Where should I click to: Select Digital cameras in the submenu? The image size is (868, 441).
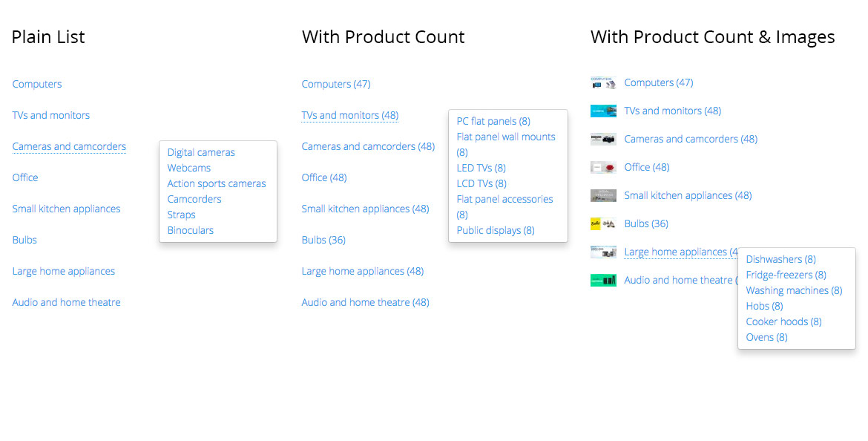click(201, 152)
